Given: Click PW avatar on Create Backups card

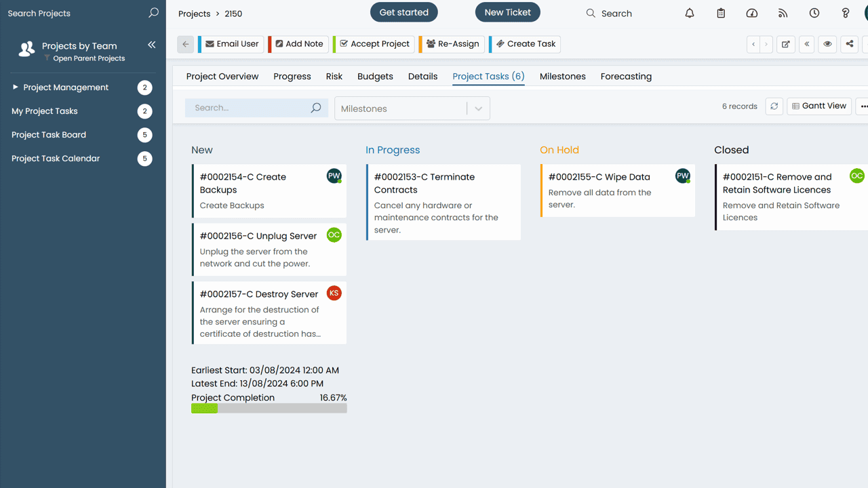Looking at the screenshot, I should click(334, 176).
